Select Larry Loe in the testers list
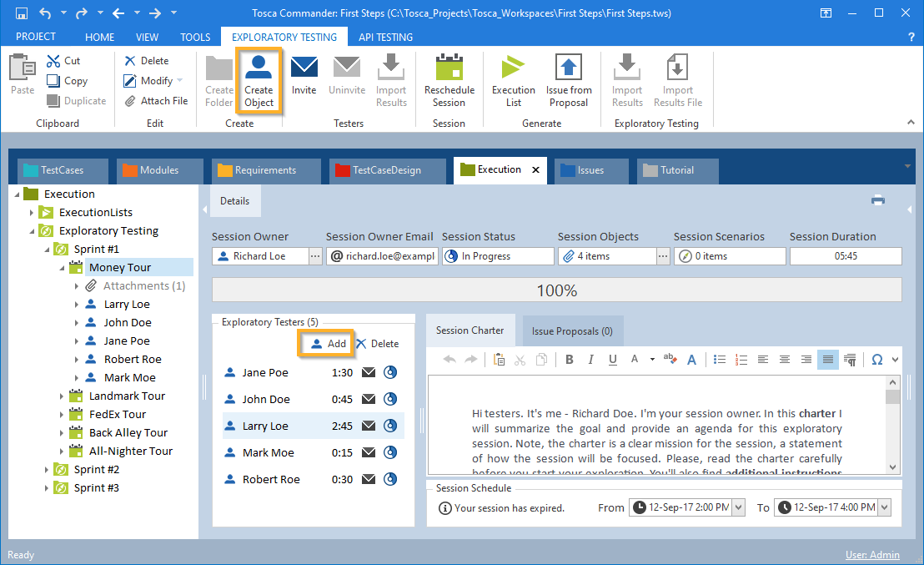This screenshot has height=565, width=924. (x=265, y=426)
